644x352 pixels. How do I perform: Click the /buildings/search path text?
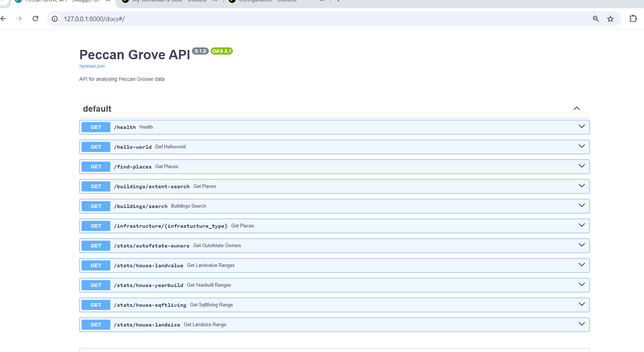[x=141, y=206]
